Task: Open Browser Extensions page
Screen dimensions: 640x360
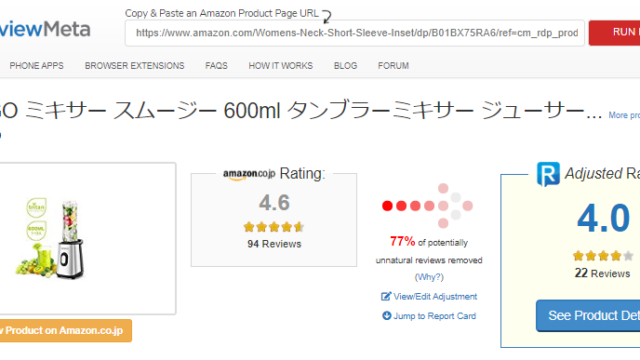Action: (135, 66)
